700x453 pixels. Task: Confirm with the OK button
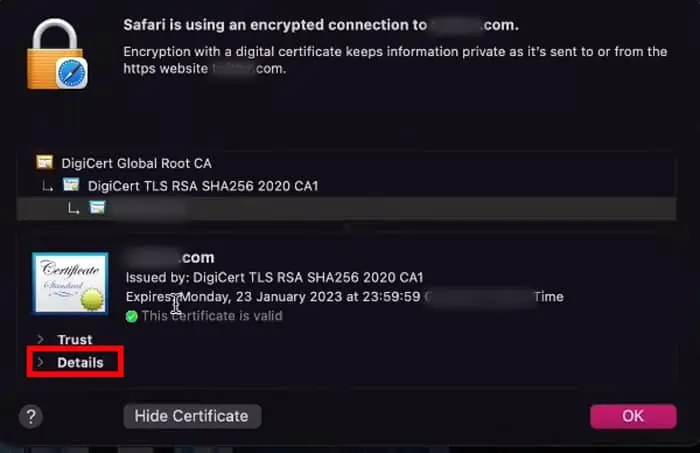[633, 416]
